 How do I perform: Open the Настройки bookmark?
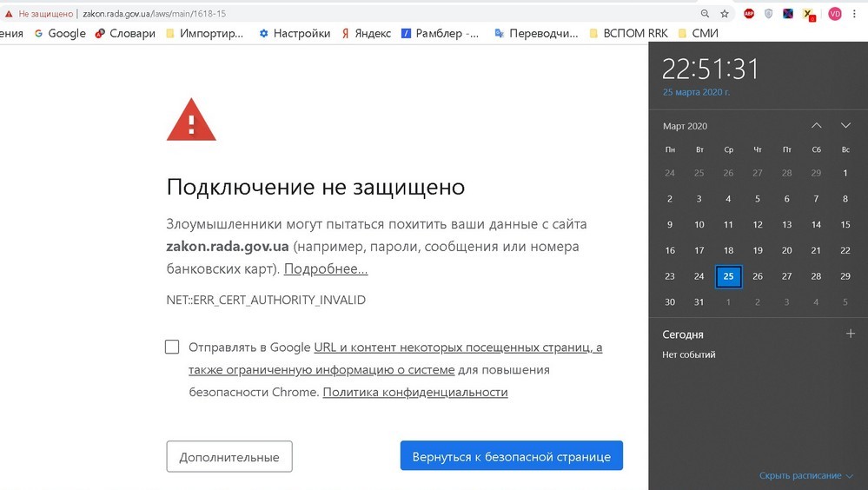(x=295, y=33)
